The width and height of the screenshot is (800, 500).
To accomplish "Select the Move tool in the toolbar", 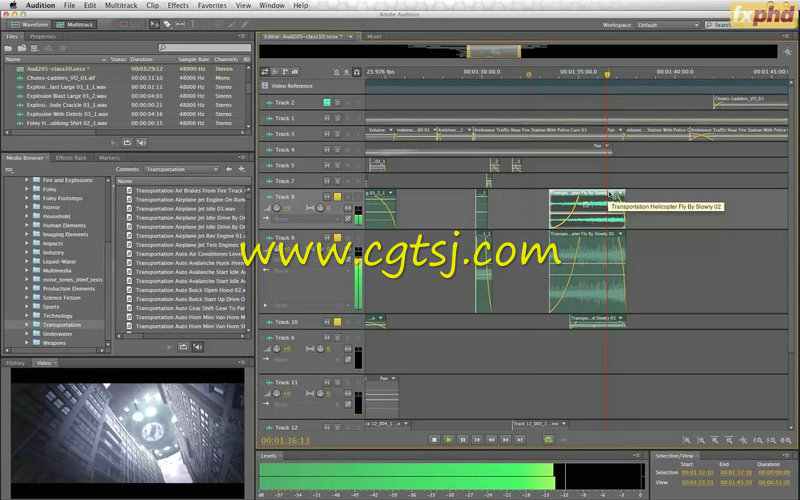I will 154,24.
